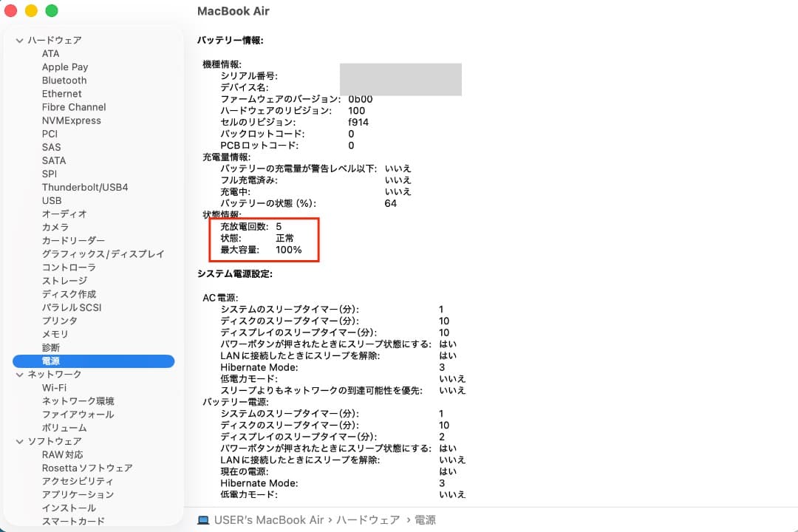798x532 pixels.
Task: Select ボリューム in the sidebar
Action: (64, 428)
